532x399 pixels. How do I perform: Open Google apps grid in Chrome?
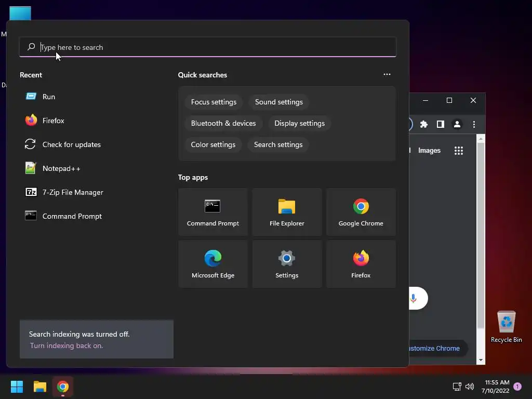point(459,150)
